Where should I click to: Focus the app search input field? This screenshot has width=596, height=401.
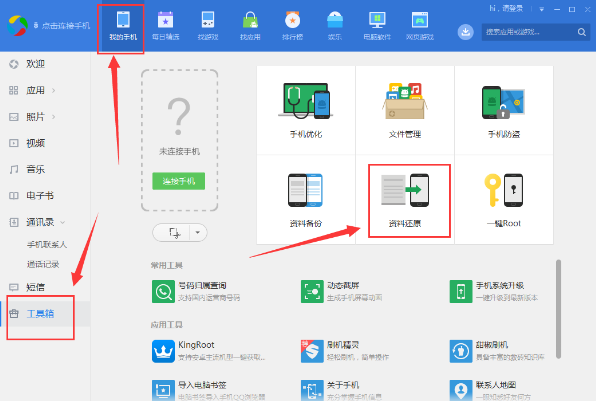tap(529, 32)
